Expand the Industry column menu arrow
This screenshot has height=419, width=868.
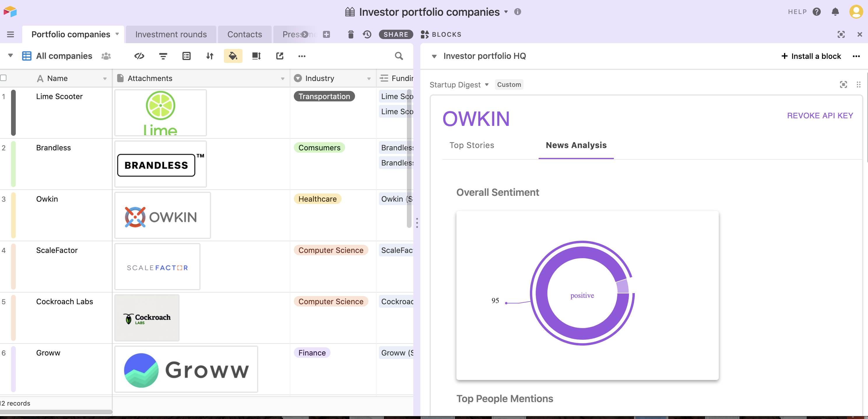pos(369,78)
